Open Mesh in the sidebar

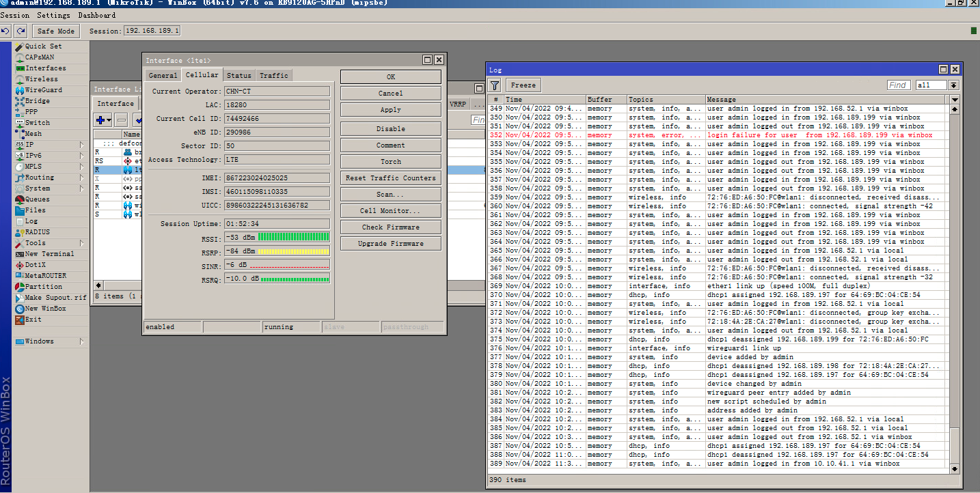click(33, 134)
